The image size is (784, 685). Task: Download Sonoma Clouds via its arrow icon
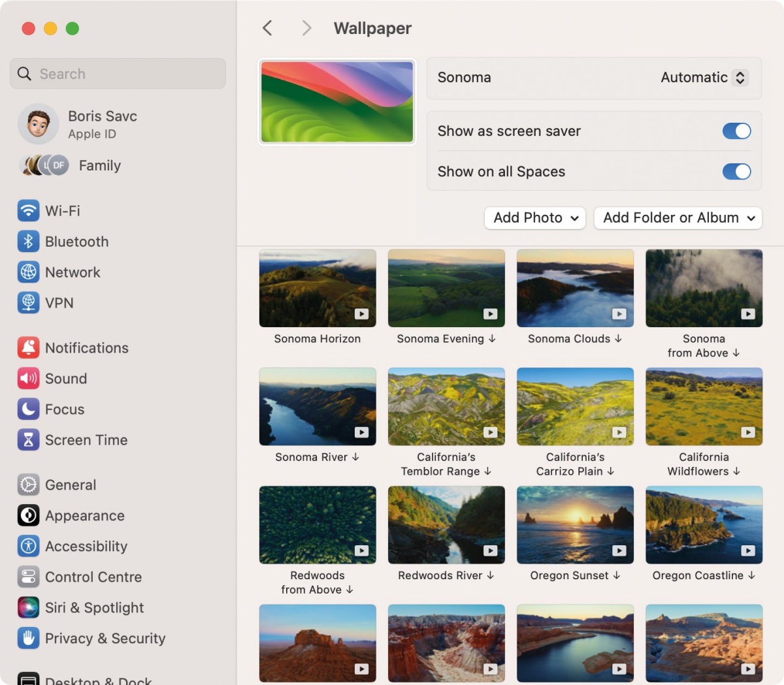tap(618, 338)
